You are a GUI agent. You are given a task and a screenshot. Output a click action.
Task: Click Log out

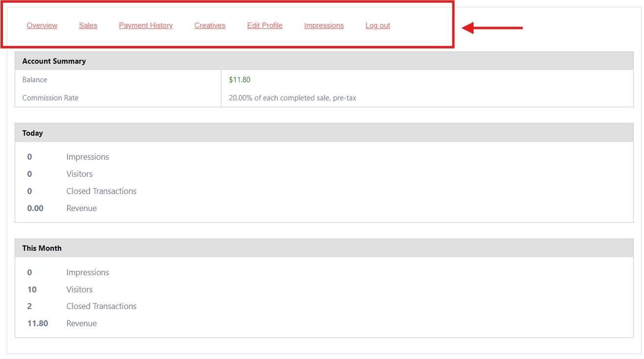point(378,25)
